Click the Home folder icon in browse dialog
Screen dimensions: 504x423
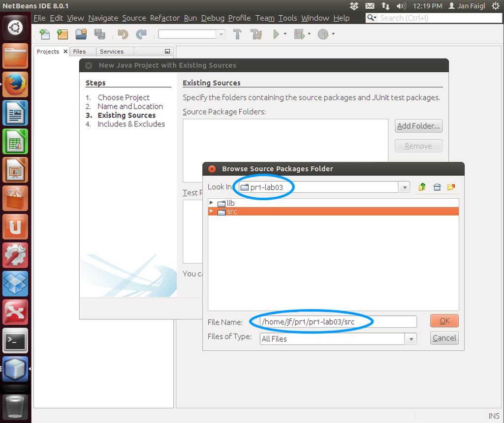tap(437, 187)
